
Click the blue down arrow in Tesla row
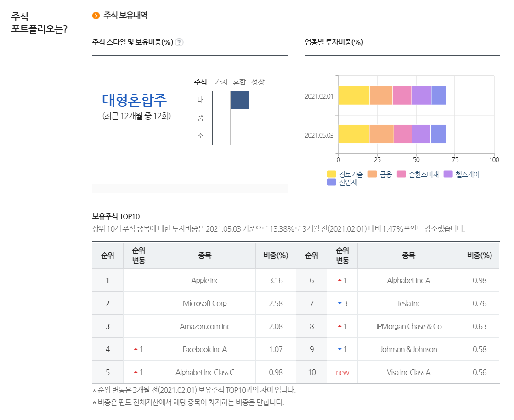tap(339, 303)
